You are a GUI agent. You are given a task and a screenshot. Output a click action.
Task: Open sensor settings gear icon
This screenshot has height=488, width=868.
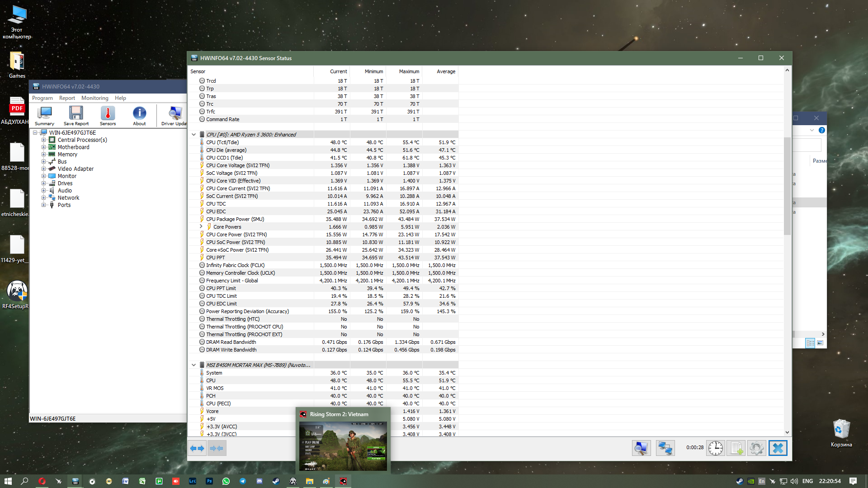coord(756,448)
